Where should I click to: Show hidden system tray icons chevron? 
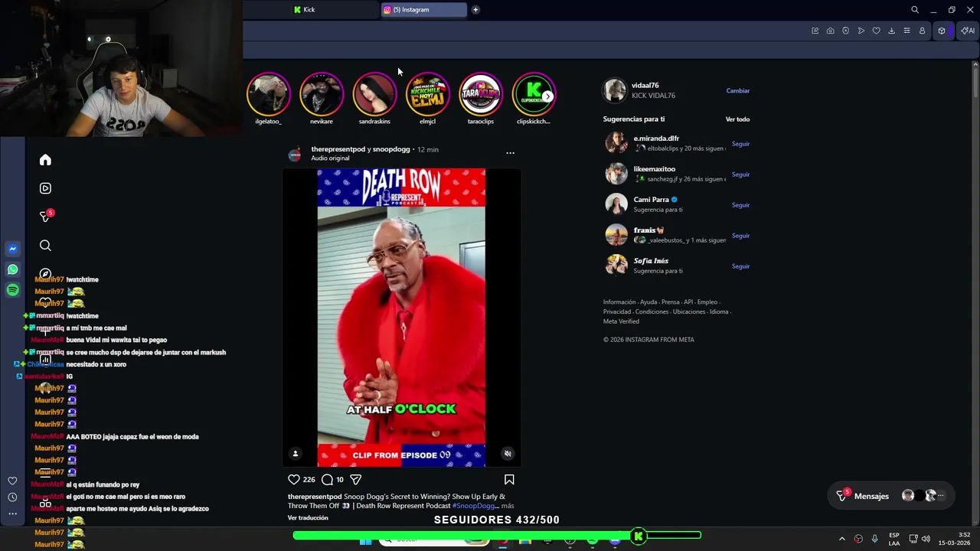(841, 539)
